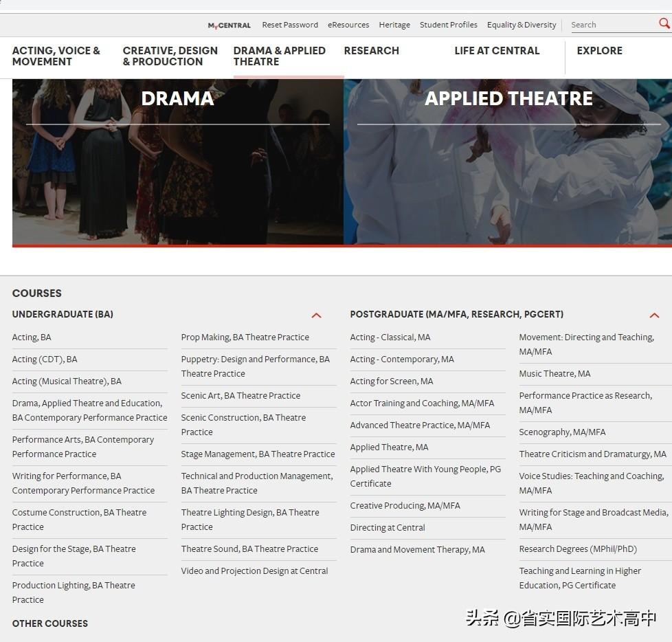Open the Life at Central menu
Viewport: 672px width, 642px height.
[x=497, y=51]
